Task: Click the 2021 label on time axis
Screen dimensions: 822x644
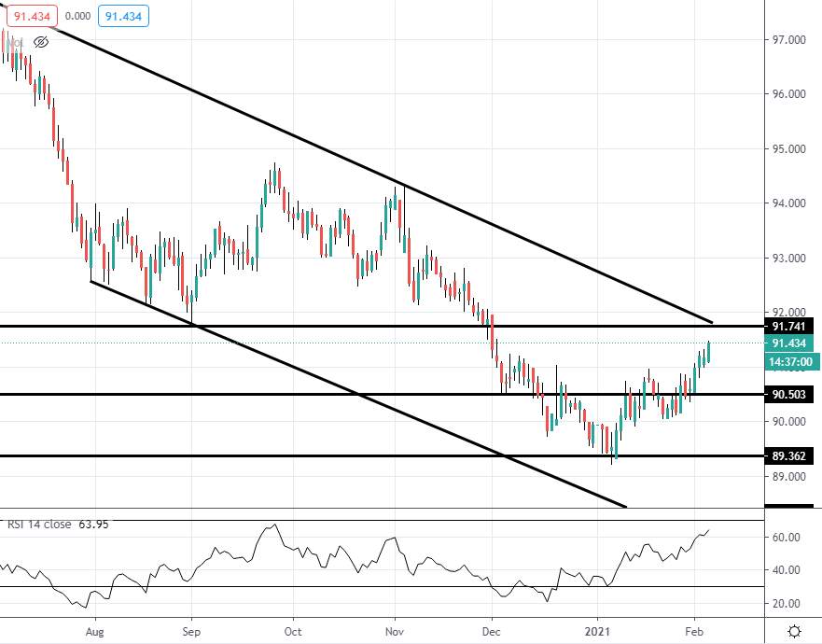Action: 598,632
